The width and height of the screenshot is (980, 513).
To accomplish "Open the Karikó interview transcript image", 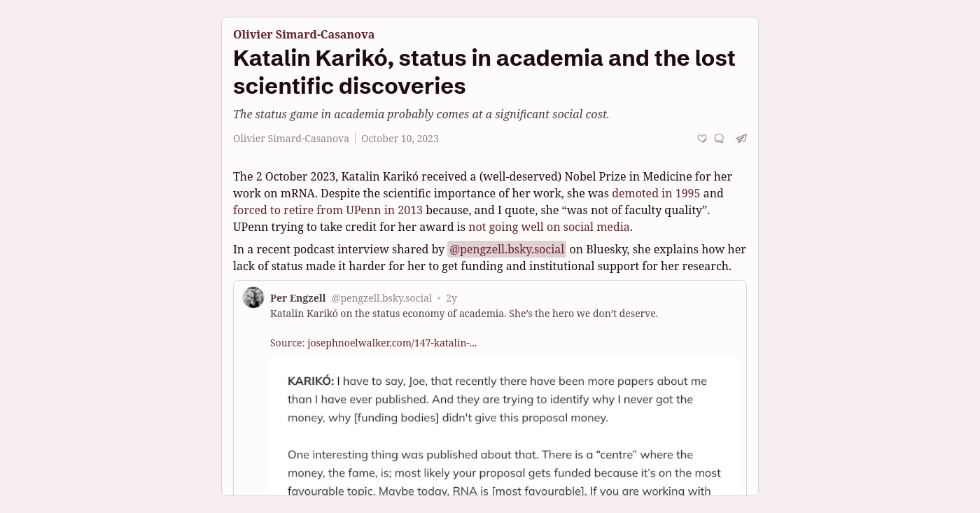I will (x=504, y=426).
